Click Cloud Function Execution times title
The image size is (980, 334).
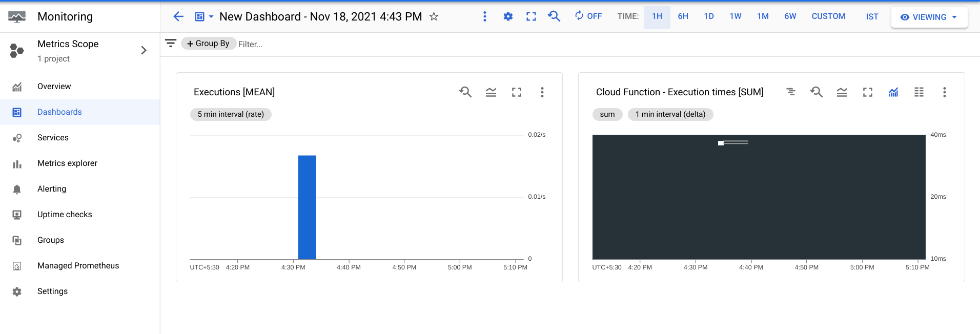click(680, 92)
